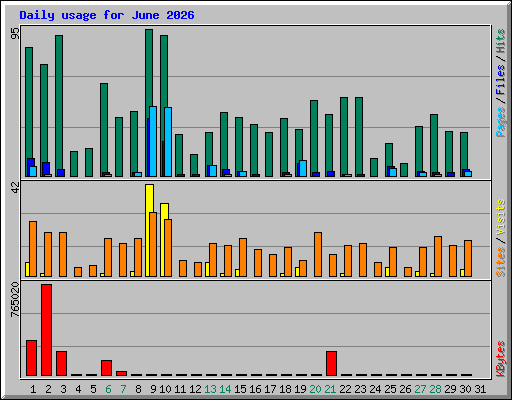512x400 pixels.
Task: Click the weekend day label '20'
Action: tap(315, 389)
